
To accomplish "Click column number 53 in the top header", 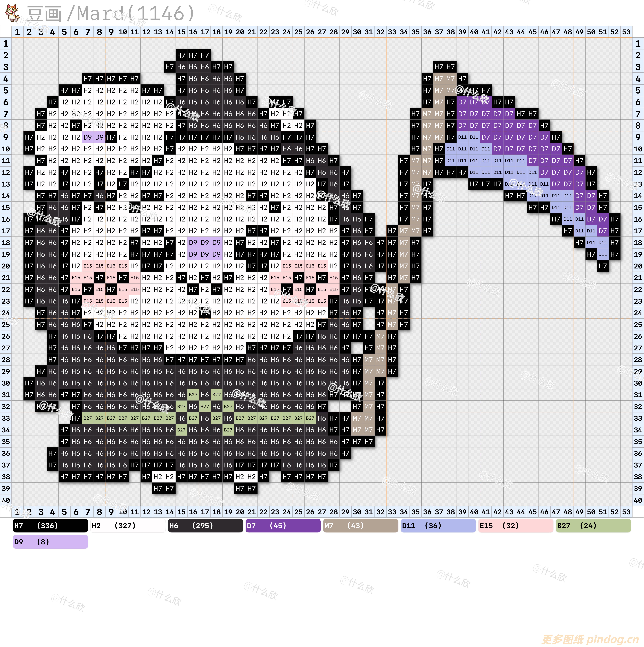I will pos(626,32).
